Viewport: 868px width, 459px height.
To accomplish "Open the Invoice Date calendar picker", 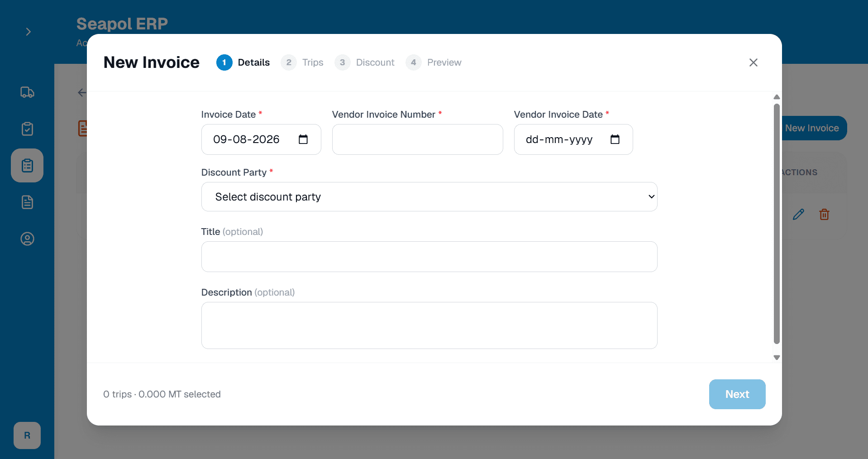I will pos(303,139).
